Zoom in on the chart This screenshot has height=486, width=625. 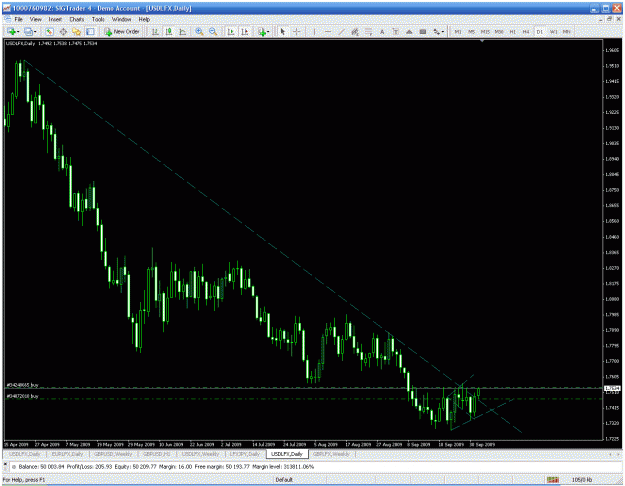(x=199, y=31)
